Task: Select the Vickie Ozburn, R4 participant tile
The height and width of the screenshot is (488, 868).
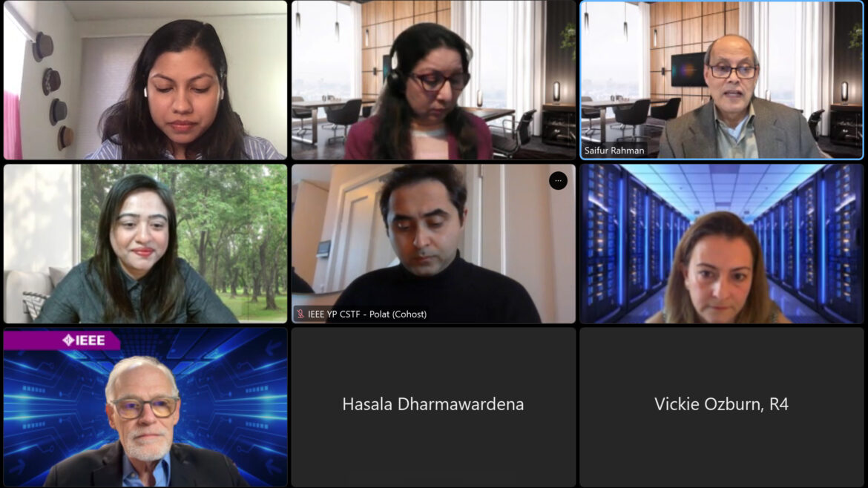Action: (x=721, y=407)
